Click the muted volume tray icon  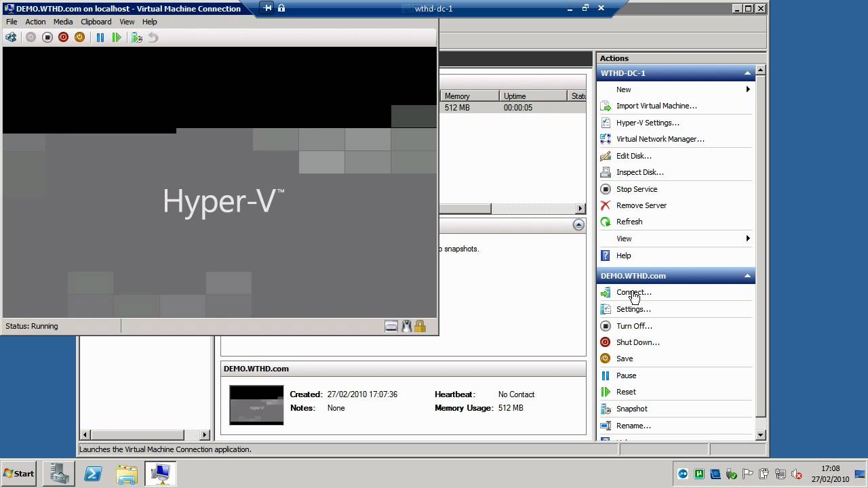[x=797, y=474]
